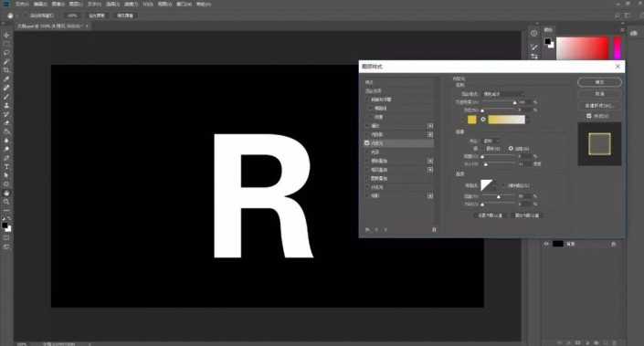Click the Reset to Default button
644x346 pixels.
click(527, 215)
